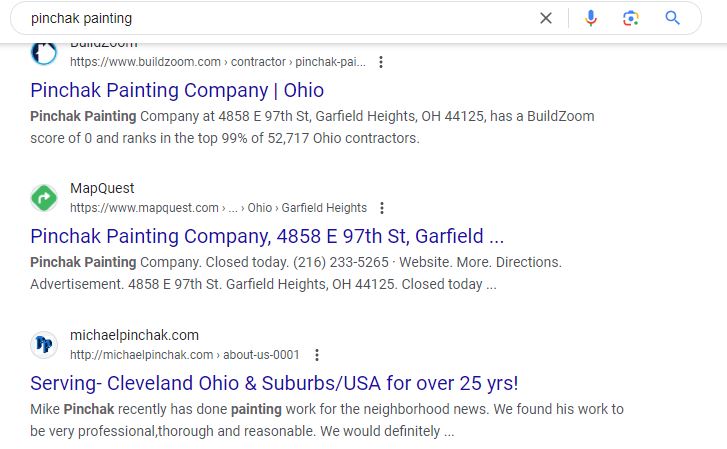
Task: Click the blue magnifier search icon
Action: click(672, 18)
